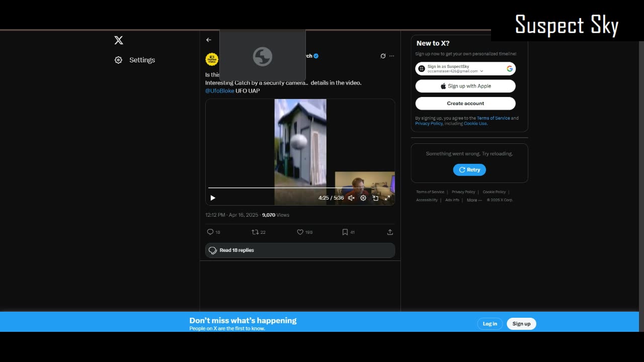Click the verified badge next to author name
Screen dimensions: 644x362
316,56
